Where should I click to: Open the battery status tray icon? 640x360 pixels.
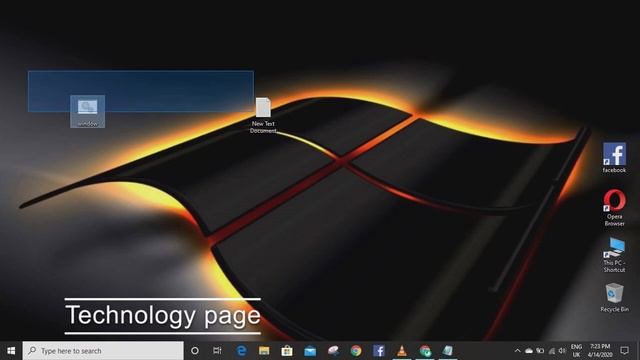(540, 351)
